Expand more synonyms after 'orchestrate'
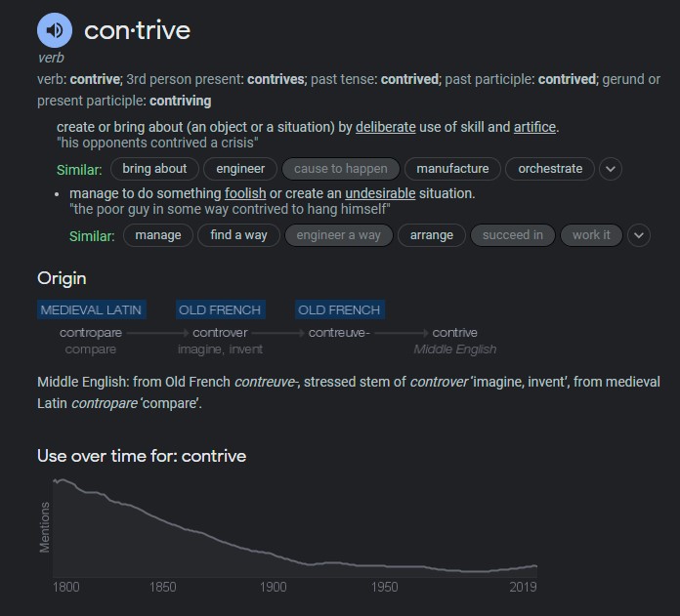680x616 pixels. point(610,169)
